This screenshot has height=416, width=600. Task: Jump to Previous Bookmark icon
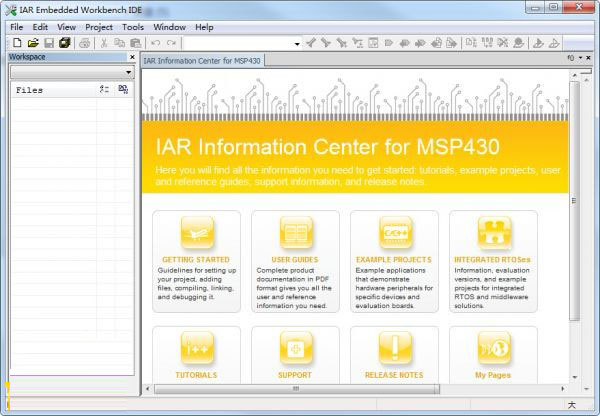coord(404,43)
